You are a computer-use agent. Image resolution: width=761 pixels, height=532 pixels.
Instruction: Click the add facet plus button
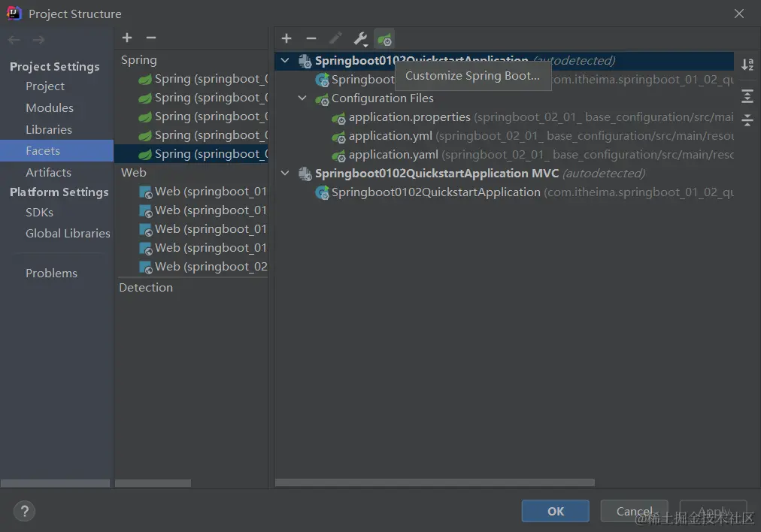pyautogui.click(x=127, y=38)
